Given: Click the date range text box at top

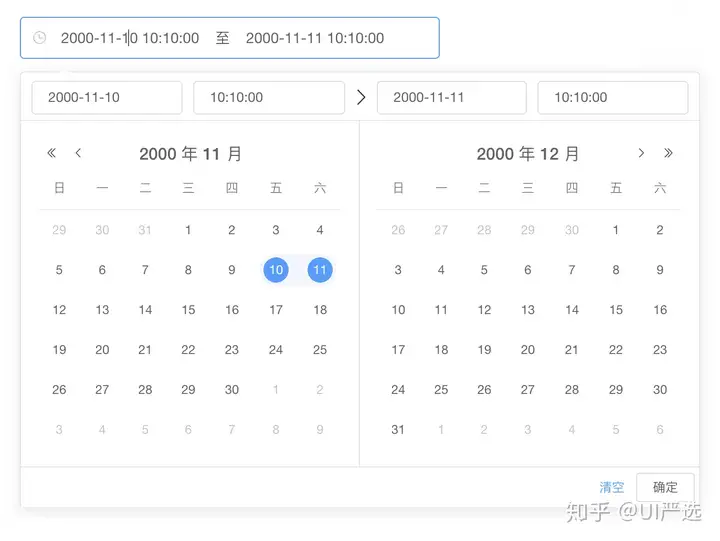Looking at the screenshot, I should pos(230,38).
